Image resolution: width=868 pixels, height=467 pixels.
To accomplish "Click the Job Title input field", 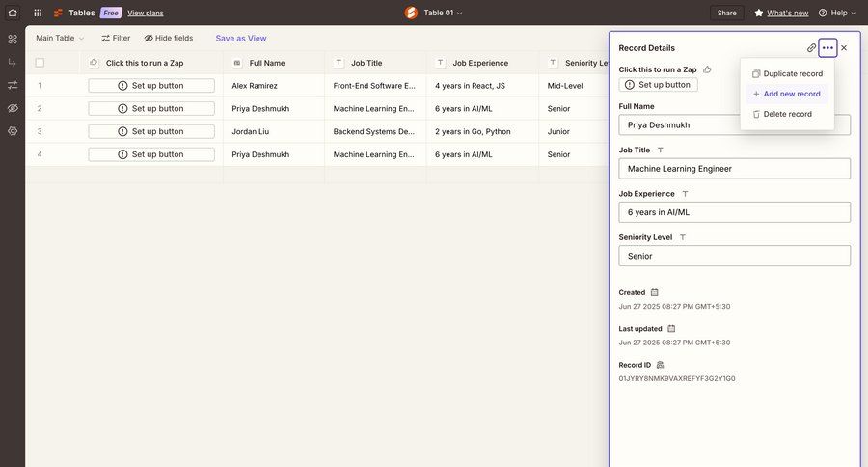I will coord(734,169).
